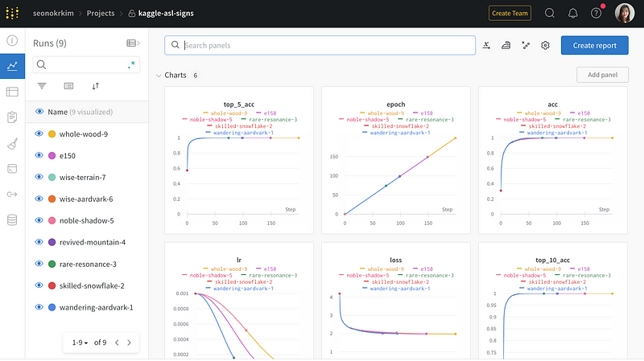Click the Add panel button
Viewport: 644px width, 361px height.
coord(602,75)
